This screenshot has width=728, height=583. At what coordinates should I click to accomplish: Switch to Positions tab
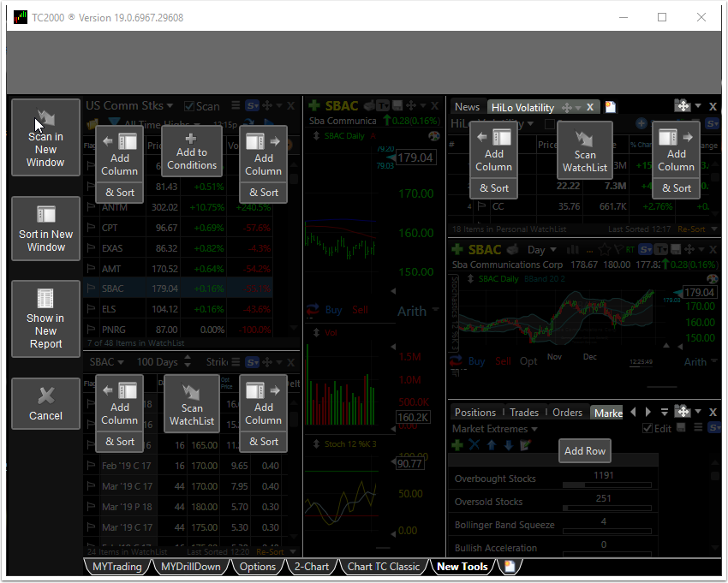[x=475, y=412]
